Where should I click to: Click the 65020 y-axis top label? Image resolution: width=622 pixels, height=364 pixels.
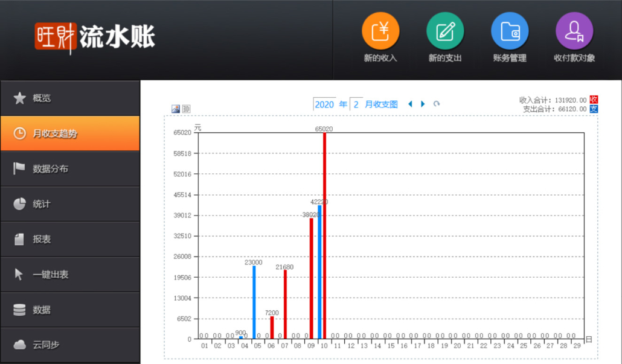(182, 132)
